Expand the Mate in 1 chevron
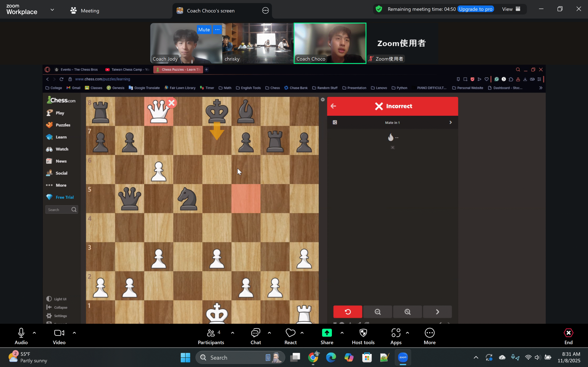Image resolution: width=588 pixels, height=367 pixels. click(x=450, y=122)
